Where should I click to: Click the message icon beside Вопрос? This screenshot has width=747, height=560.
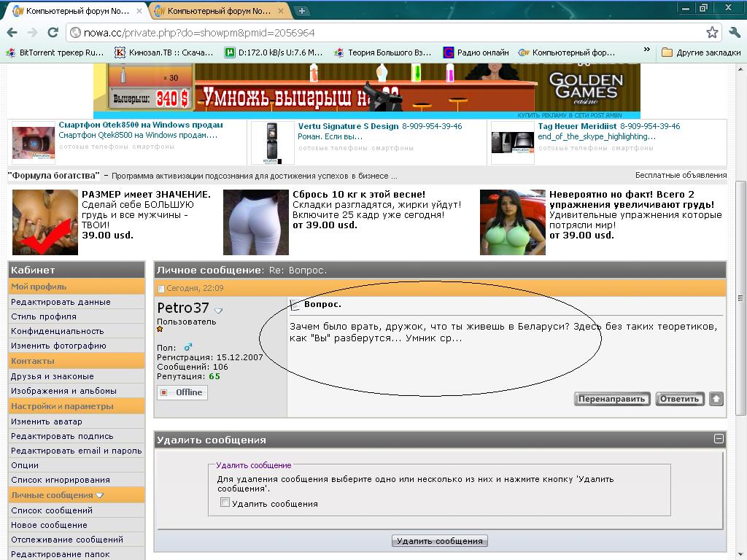tap(295, 305)
